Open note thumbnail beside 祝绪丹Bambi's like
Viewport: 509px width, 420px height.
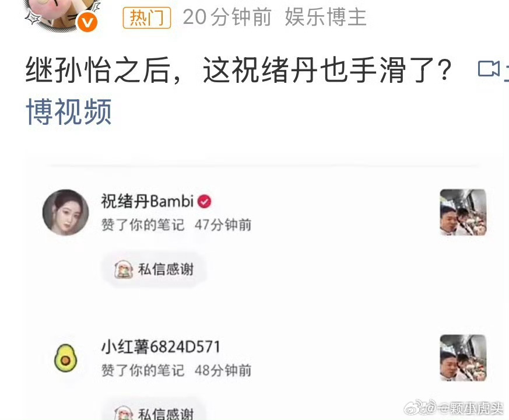click(463, 212)
